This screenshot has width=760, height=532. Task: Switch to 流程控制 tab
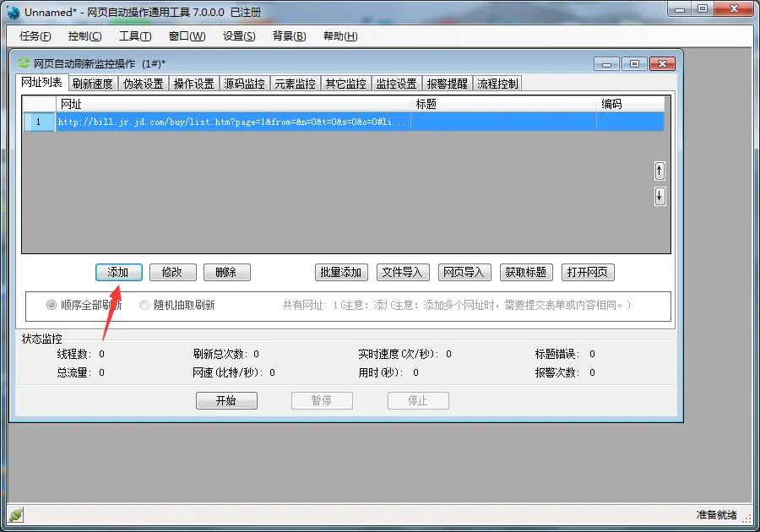(x=497, y=84)
